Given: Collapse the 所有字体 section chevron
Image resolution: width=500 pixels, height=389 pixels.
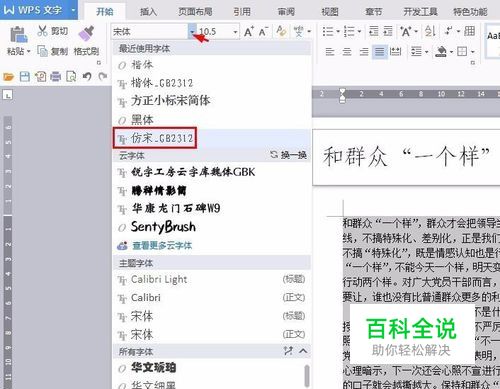Looking at the screenshot, I should click(x=303, y=351).
